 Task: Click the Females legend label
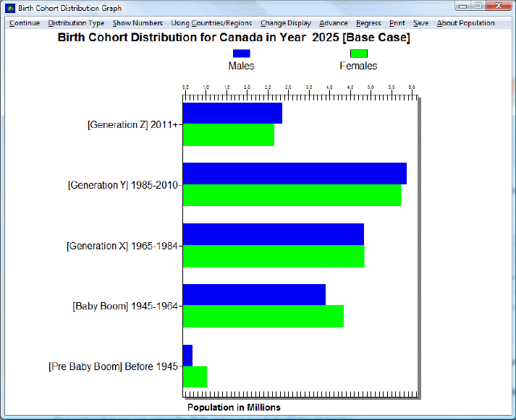tap(358, 66)
